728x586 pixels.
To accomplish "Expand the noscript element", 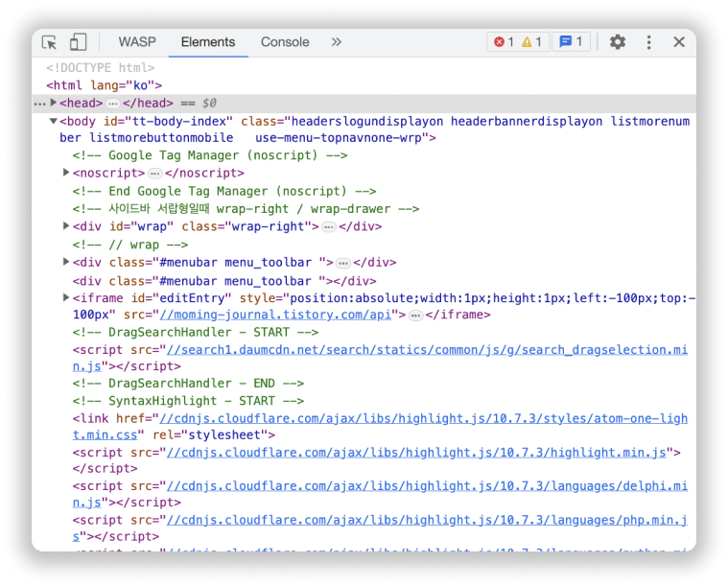I will 66,173.
